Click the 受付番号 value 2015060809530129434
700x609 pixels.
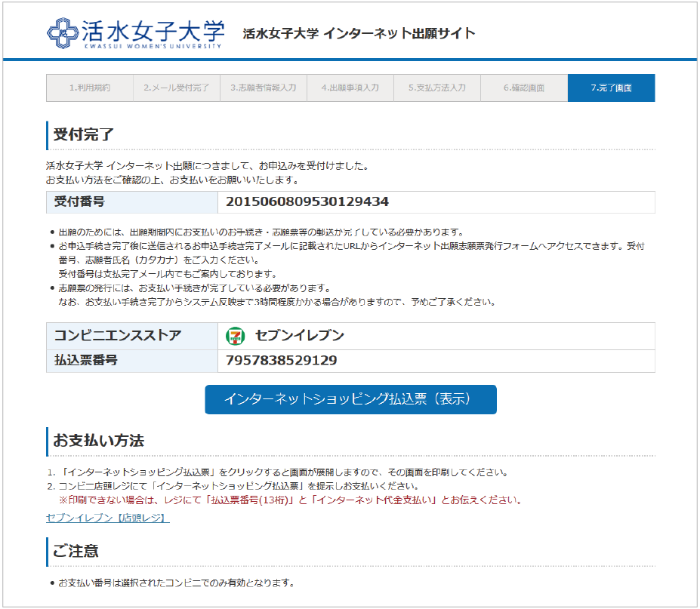click(307, 202)
